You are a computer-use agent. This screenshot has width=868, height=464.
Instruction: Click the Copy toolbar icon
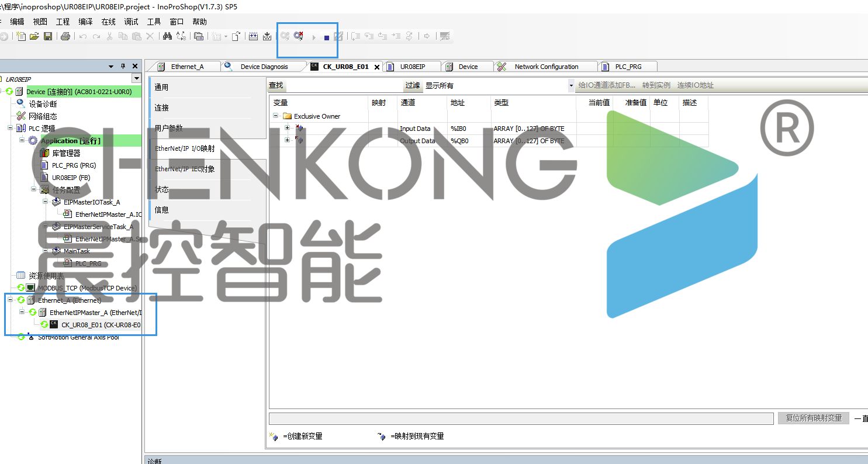(x=123, y=36)
